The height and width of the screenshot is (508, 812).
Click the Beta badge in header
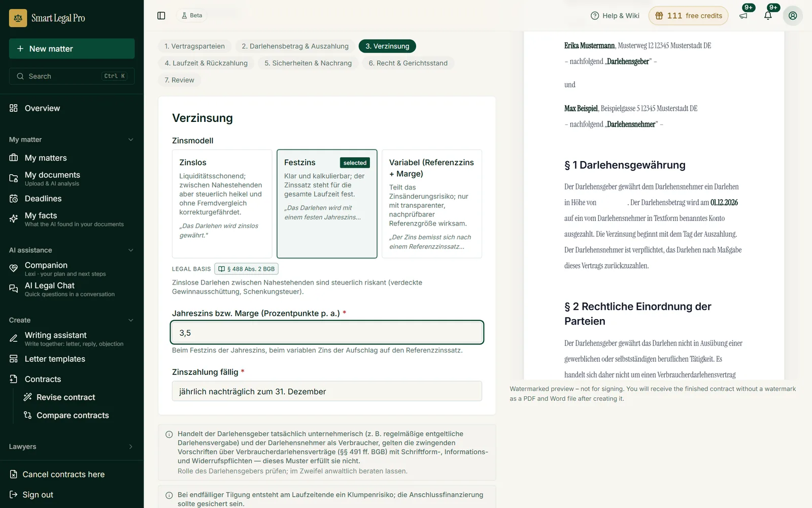click(192, 16)
